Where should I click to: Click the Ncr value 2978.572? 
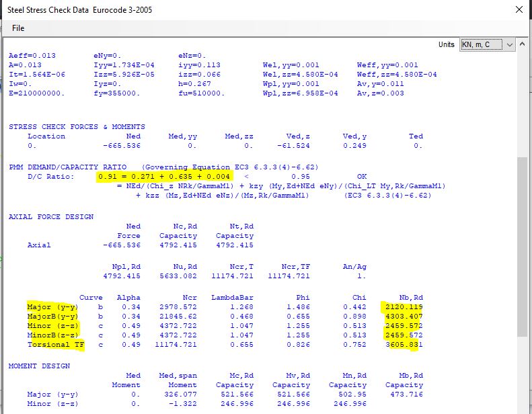pyautogui.click(x=178, y=307)
